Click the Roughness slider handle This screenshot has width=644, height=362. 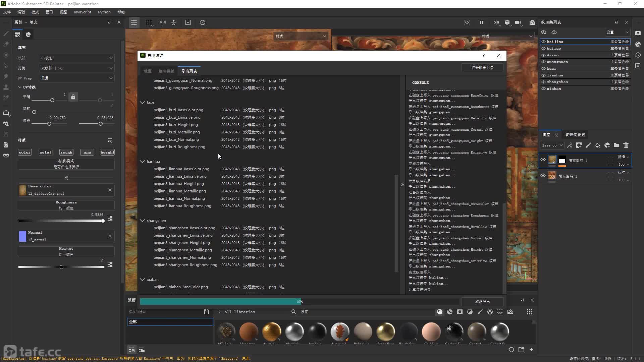click(x=103, y=221)
